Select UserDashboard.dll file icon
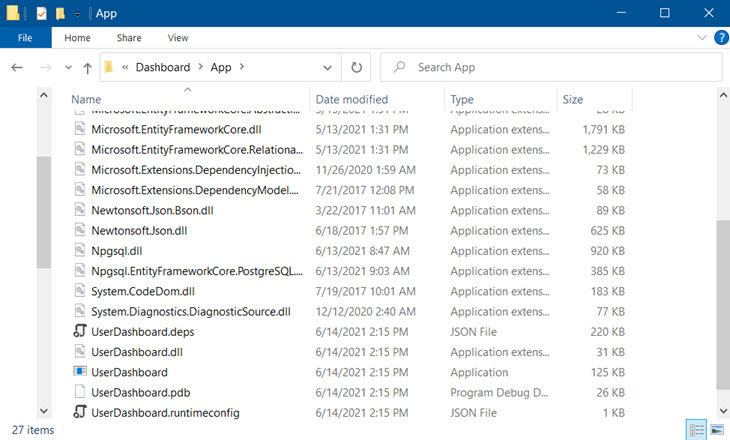Screen dimensions: 730x440 80,352
